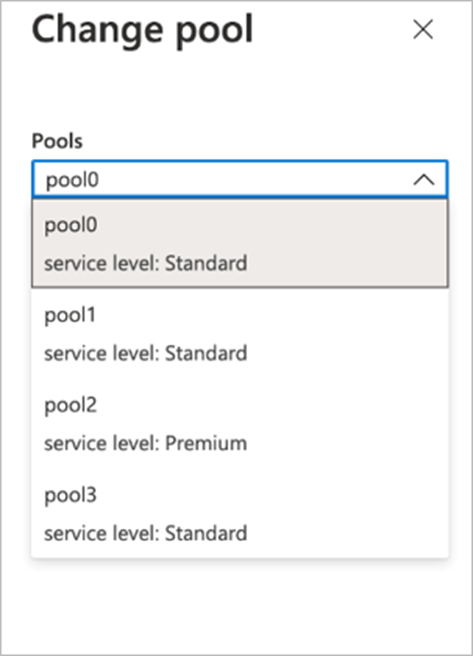This screenshot has height=656, width=473.
Task: Click blank space right of Change pool title
Action: tap(330, 30)
